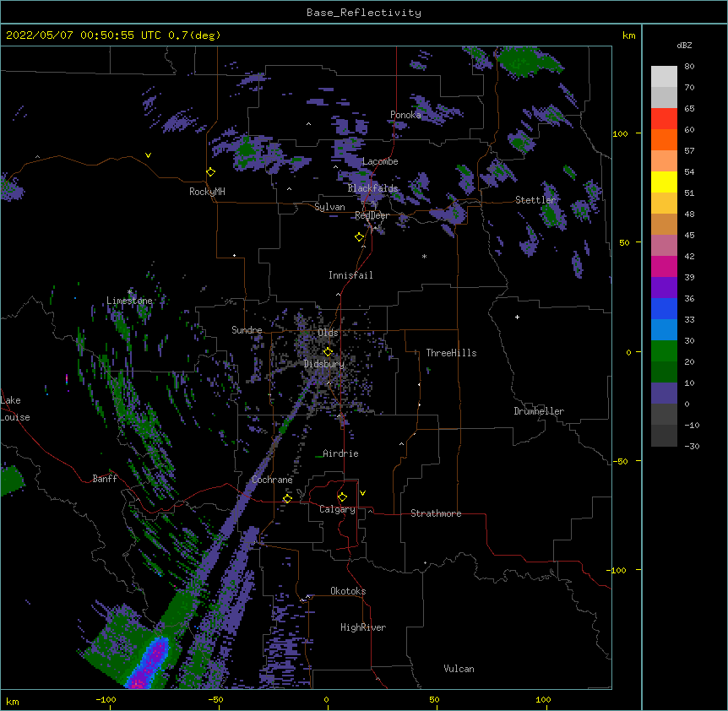Click the ThreeHills label
Screen dimensions: 728x711
tap(451, 353)
